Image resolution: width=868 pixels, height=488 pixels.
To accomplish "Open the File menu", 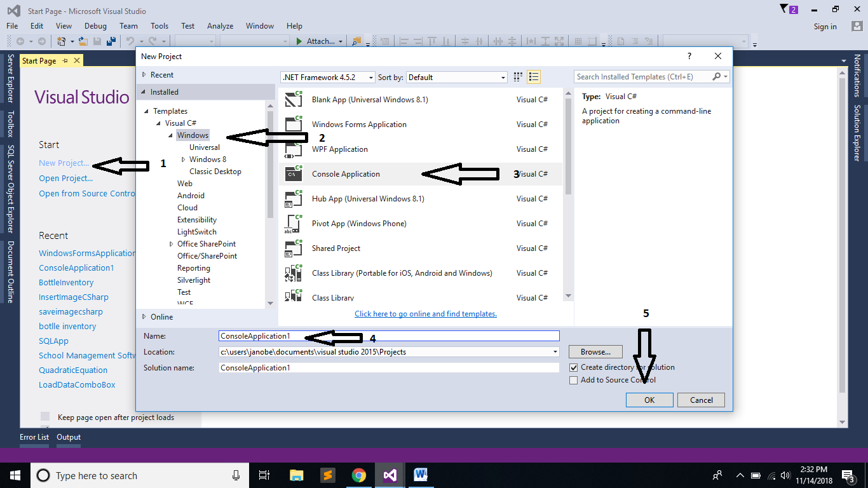I will pos(12,26).
